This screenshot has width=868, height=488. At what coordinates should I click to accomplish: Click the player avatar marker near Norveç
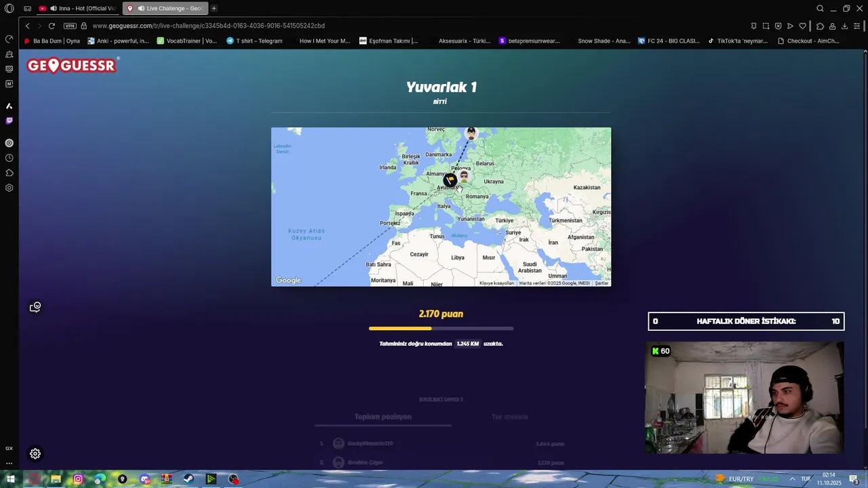point(471,133)
